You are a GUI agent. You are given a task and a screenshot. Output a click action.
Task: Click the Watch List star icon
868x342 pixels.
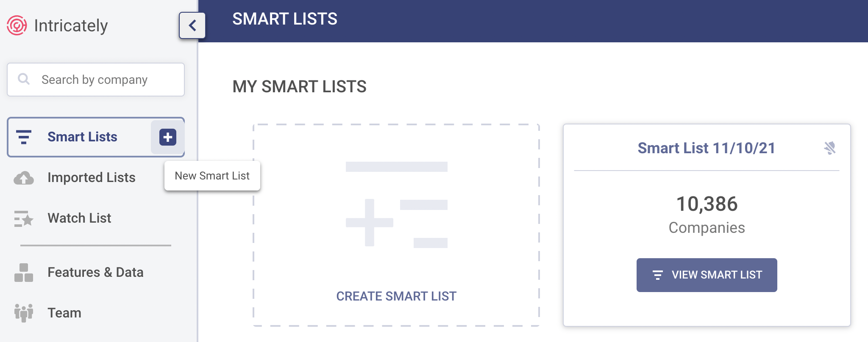[24, 219]
